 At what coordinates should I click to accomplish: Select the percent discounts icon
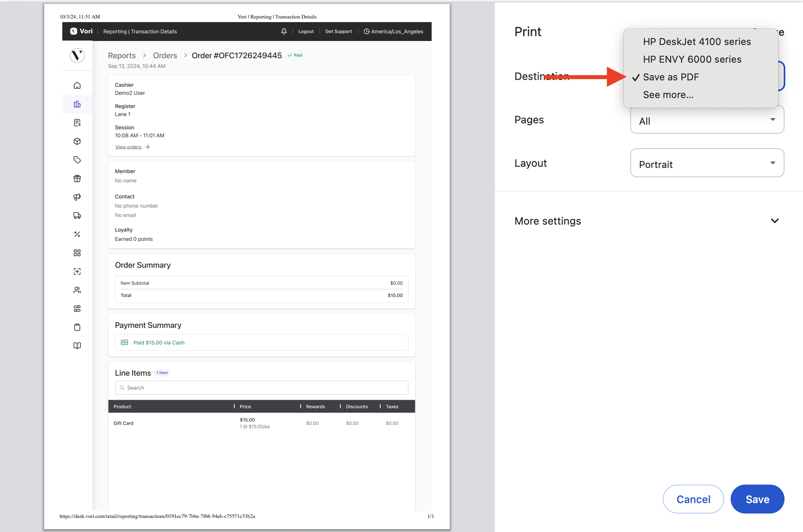coord(77,234)
